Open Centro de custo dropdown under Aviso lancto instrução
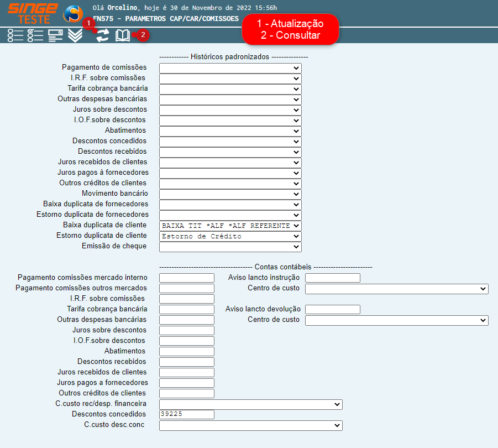The width and height of the screenshot is (498, 448). [x=396, y=289]
